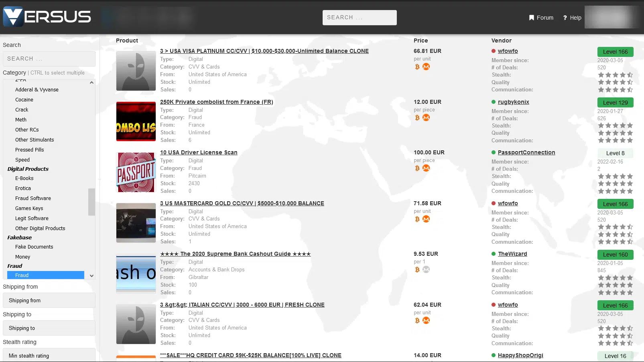Select highlighted Fraud category
The image size is (644, 362).
coord(46,275)
